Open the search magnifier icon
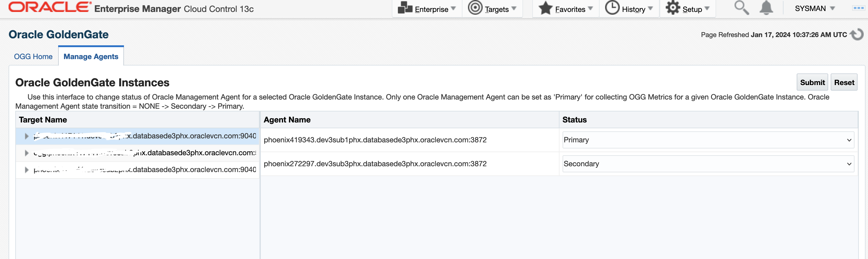This screenshot has width=868, height=259. click(x=741, y=8)
